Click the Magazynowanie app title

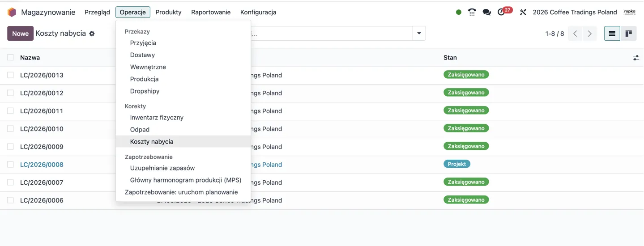(x=48, y=12)
